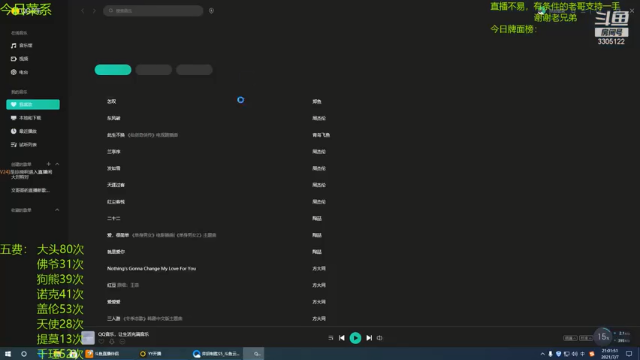Download current track from player bar
This screenshot has width=640, height=360.
pos(112,342)
